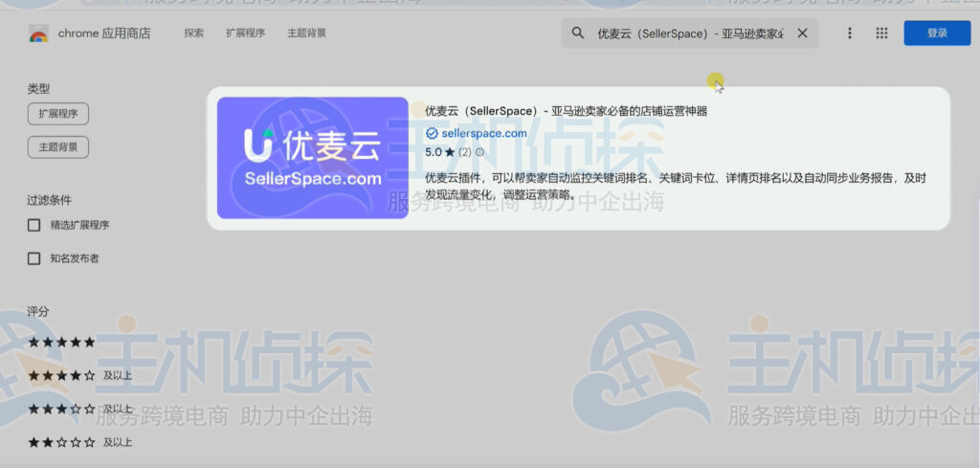Select four stars 及以上 rating filter
Screen dimensions: 980x468
tap(80, 375)
